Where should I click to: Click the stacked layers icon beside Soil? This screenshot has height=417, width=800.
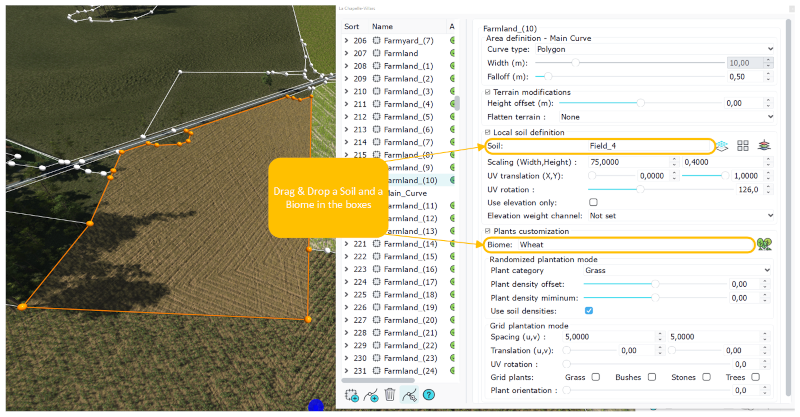coord(764,146)
